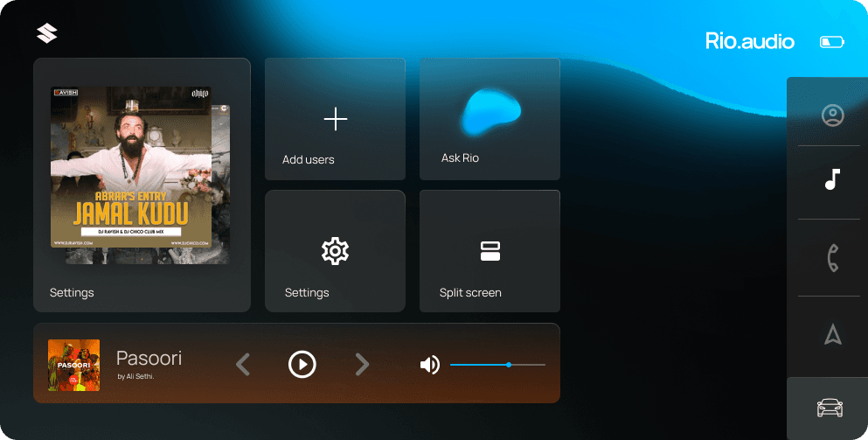Image resolution: width=868 pixels, height=440 pixels.
Task: Select the music note sidebar icon
Action: (832, 179)
